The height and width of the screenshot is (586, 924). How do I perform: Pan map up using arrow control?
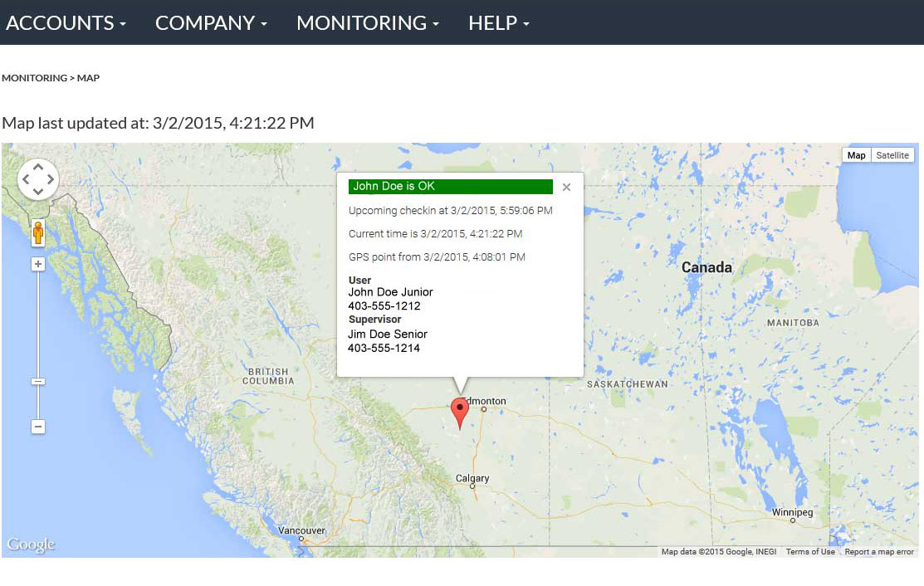(37, 167)
